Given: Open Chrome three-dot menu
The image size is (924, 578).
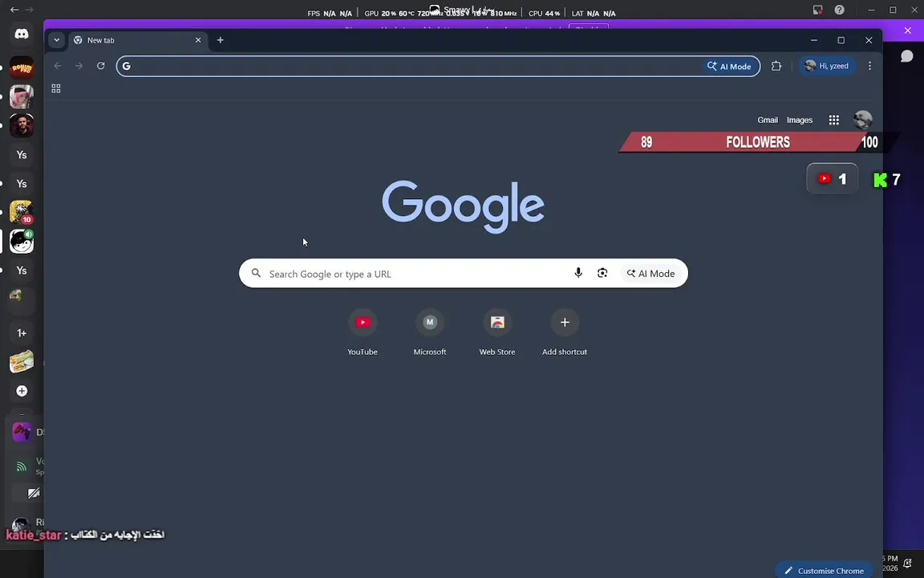Looking at the screenshot, I should coord(869,66).
